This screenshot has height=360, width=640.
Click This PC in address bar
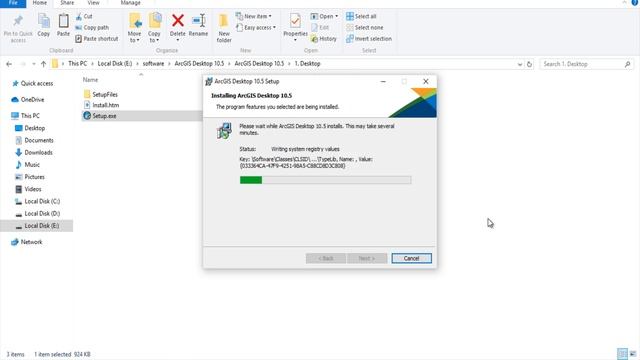click(77, 64)
